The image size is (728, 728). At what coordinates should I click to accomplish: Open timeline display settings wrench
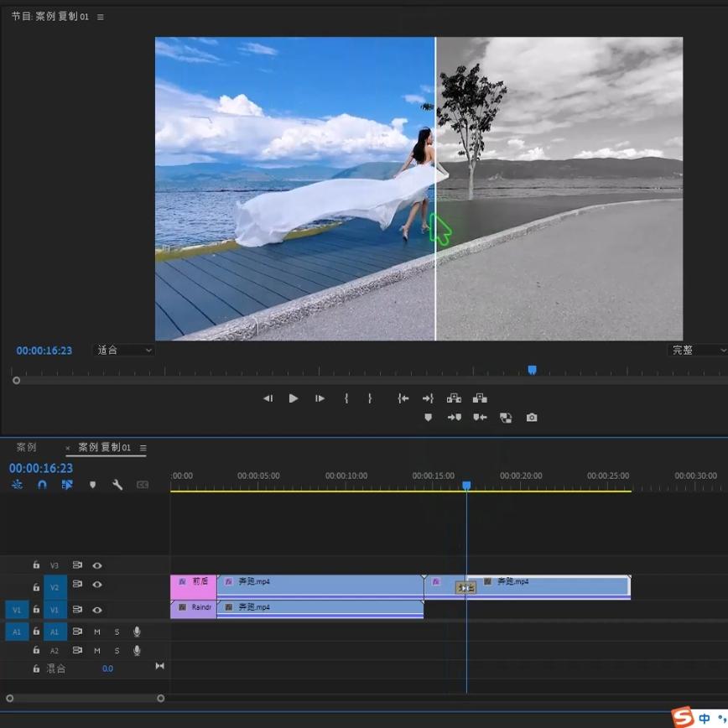click(x=117, y=485)
